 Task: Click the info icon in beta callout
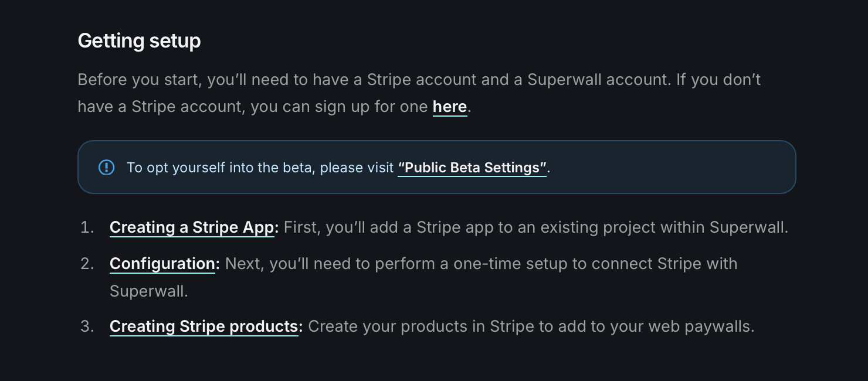tap(106, 168)
